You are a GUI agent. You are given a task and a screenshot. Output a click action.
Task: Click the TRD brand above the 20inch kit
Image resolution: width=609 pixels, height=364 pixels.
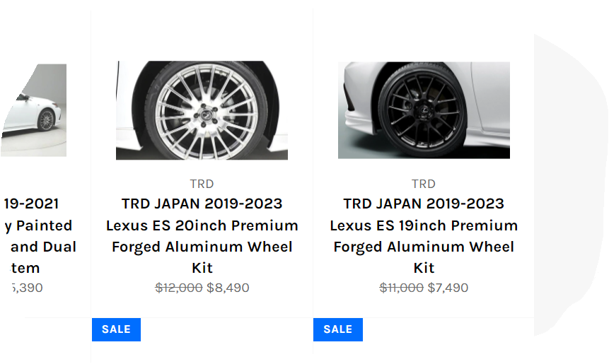202,184
